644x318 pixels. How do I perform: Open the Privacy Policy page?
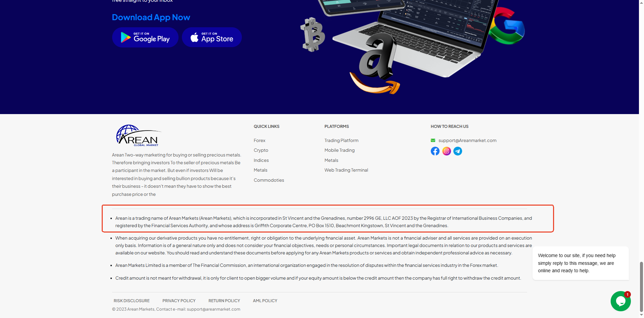coord(179,301)
